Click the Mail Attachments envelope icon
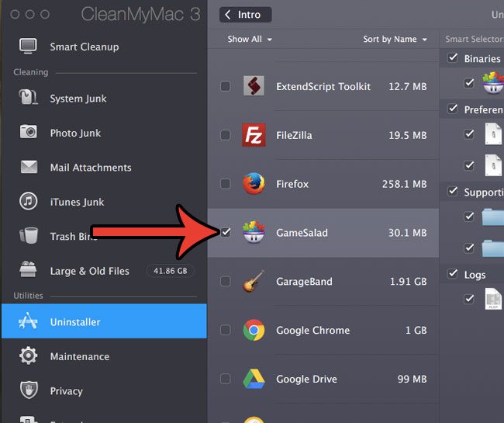504x423 pixels. pos(29,167)
